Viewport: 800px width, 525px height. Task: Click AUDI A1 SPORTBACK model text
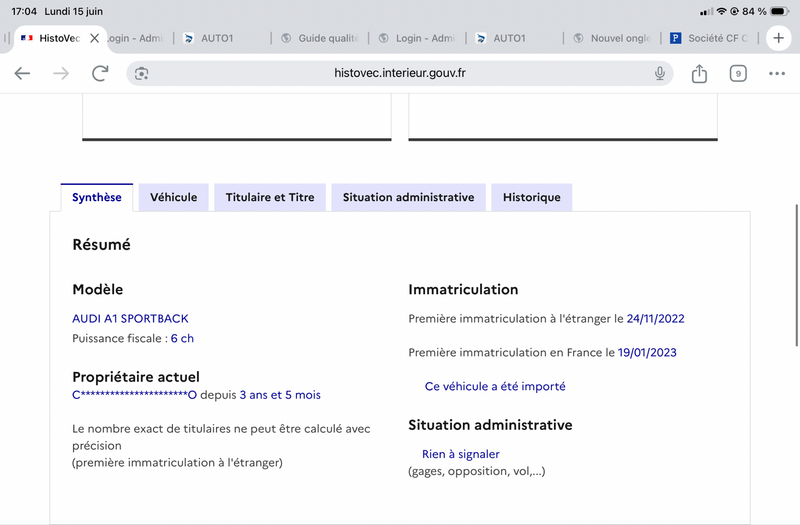pos(130,319)
